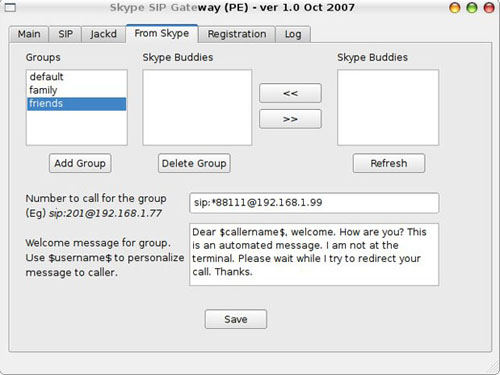Maximize window with the green button

pyautogui.click(x=472, y=8)
